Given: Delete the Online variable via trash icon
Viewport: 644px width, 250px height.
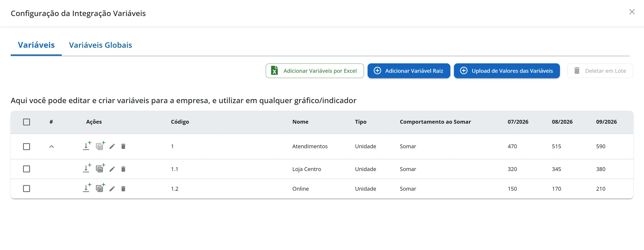Looking at the screenshot, I should [123, 189].
